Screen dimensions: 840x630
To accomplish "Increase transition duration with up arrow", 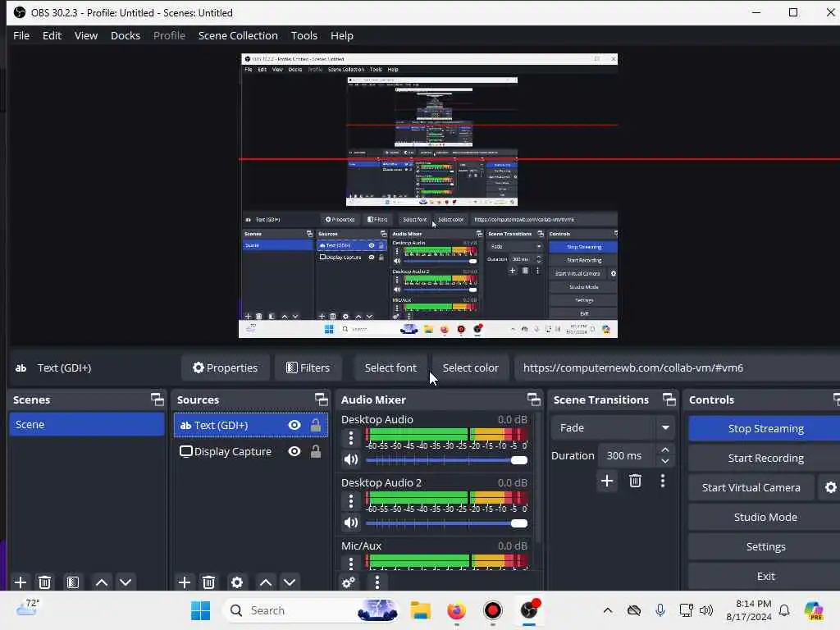I will click(665, 450).
